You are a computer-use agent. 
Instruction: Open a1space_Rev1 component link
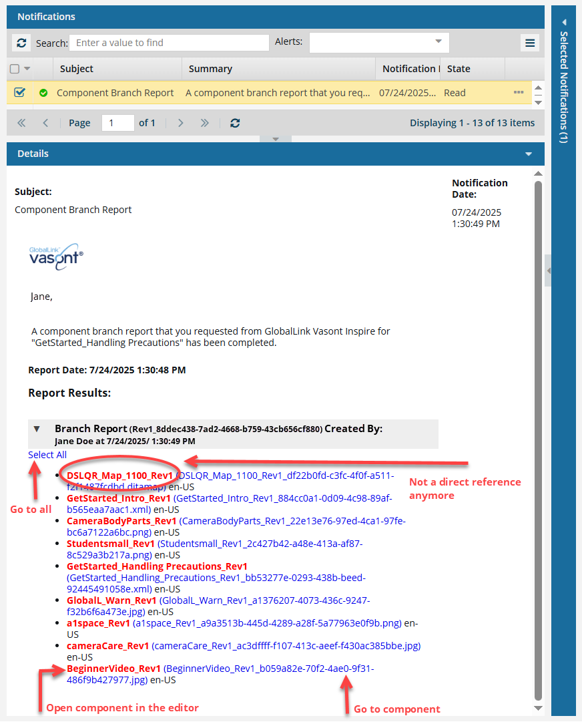pos(98,624)
